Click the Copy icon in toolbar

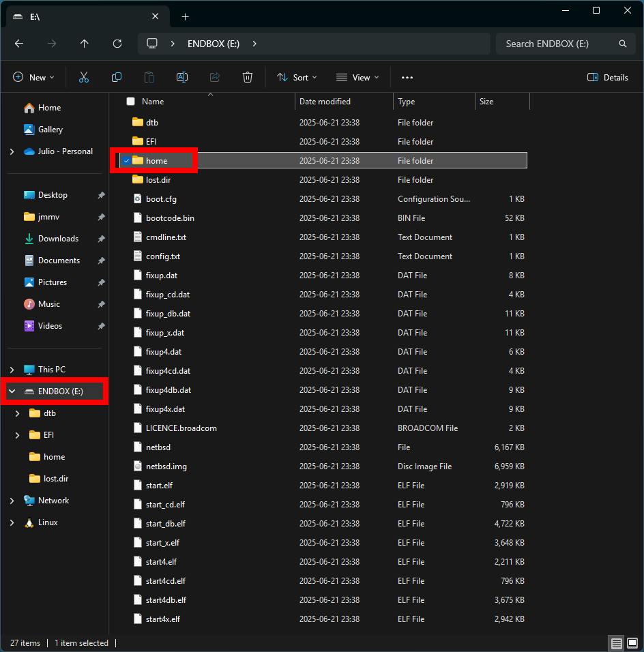(117, 77)
